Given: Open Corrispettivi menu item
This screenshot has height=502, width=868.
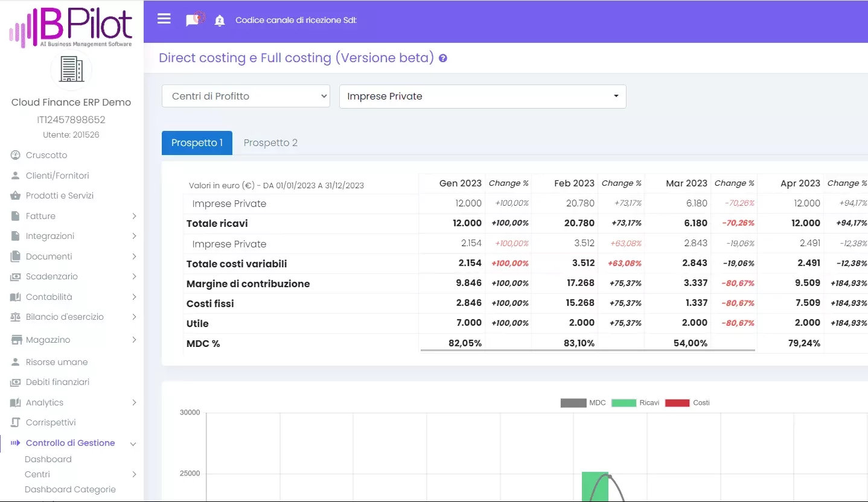Looking at the screenshot, I should point(51,422).
